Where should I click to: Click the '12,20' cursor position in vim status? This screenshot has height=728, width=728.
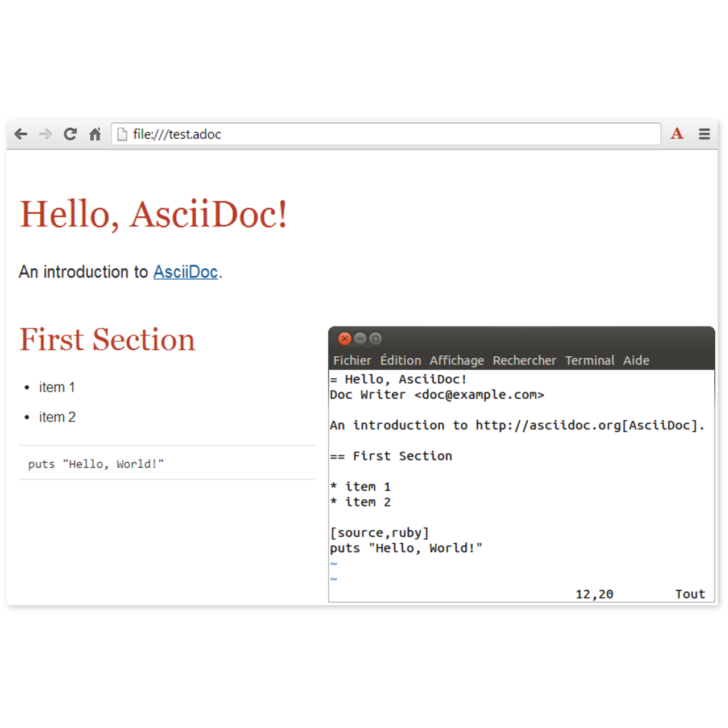594,594
